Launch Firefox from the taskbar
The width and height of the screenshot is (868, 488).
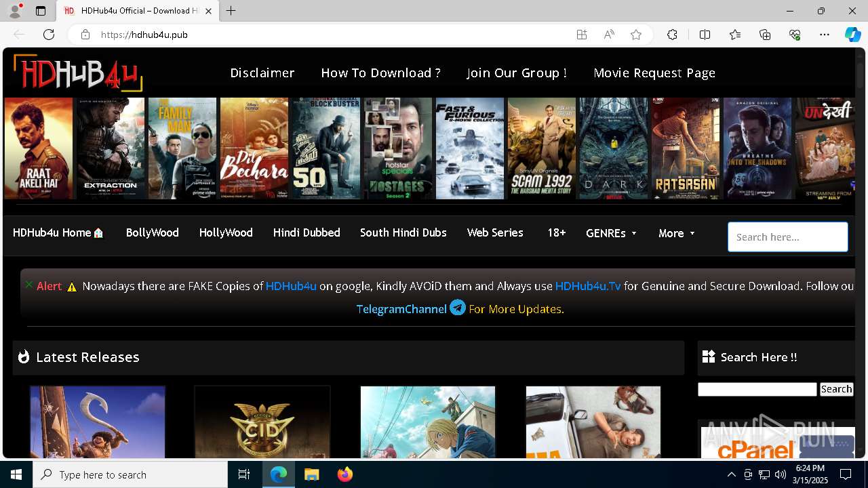pos(344,474)
